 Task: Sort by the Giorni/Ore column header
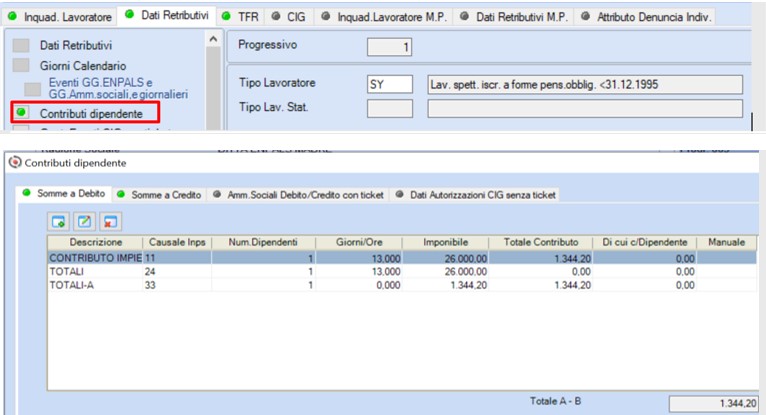tap(359, 243)
